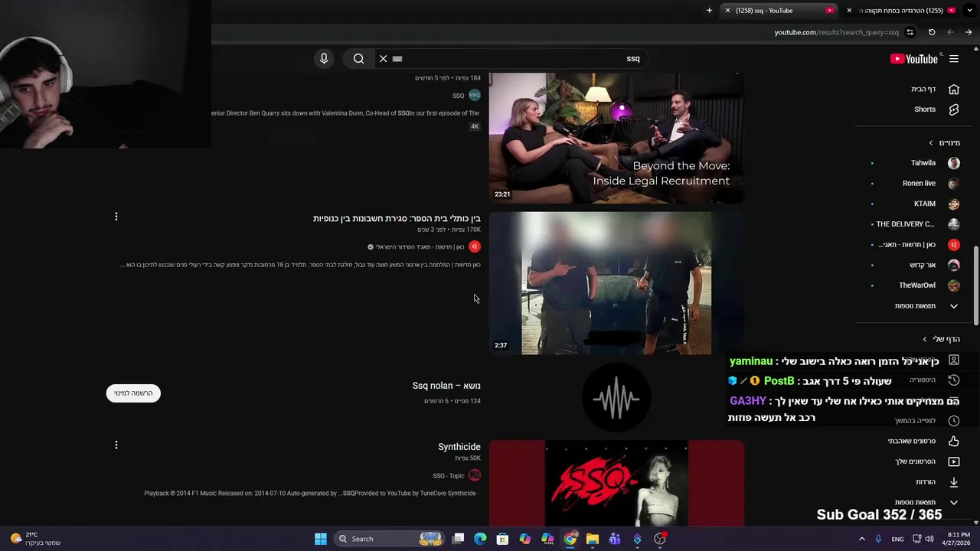Click the site settings icon beside URL
The height and width of the screenshot is (551, 980).
pyautogui.click(x=910, y=32)
